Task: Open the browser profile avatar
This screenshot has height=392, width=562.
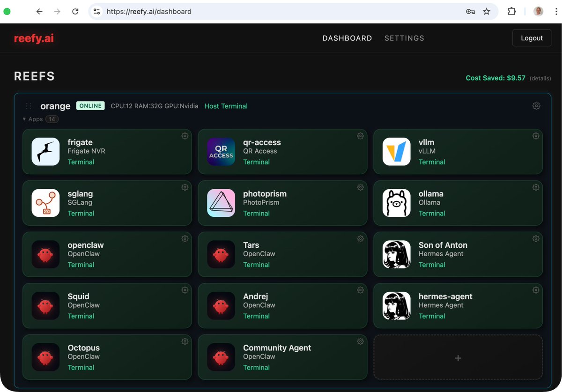Action: (539, 11)
